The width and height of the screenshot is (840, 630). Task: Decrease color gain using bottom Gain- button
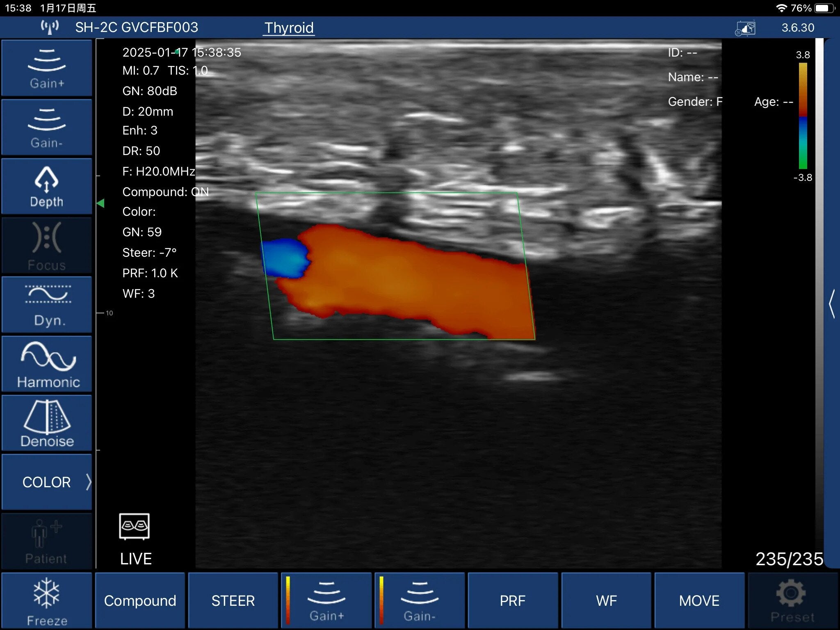tap(420, 600)
